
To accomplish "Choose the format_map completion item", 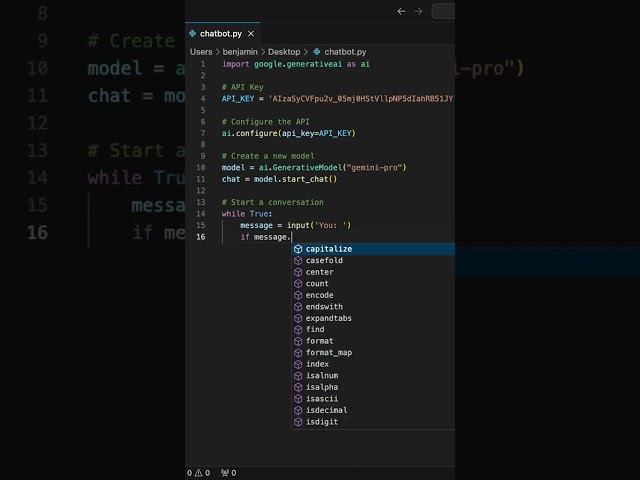I will [x=373, y=353].
